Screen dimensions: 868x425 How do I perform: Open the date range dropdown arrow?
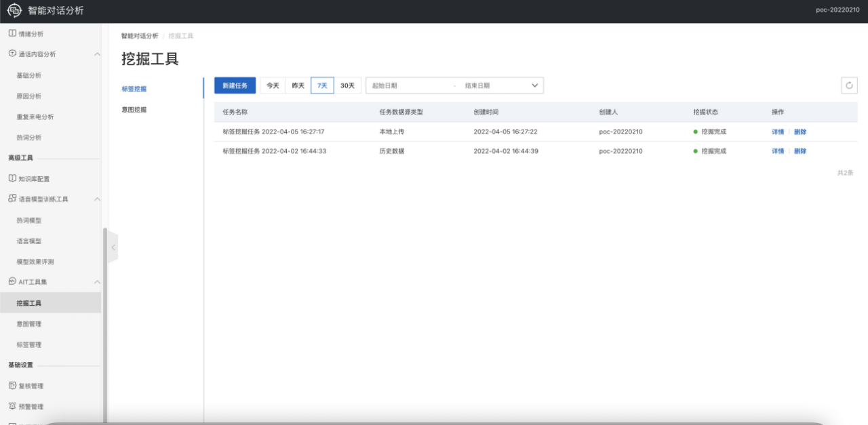tap(534, 85)
